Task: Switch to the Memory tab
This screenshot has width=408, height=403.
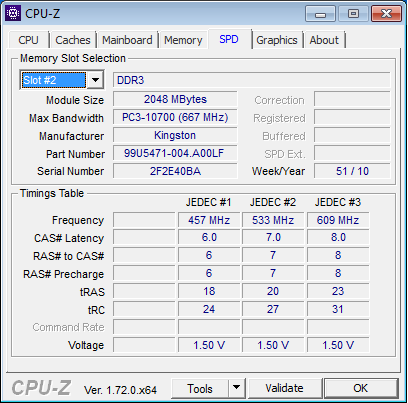Action: click(x=183, y=40)
